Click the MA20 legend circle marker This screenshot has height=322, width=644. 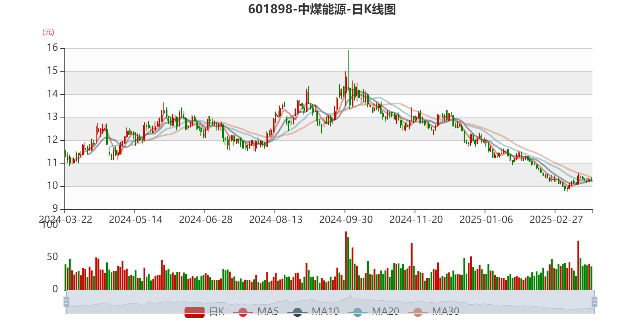tap(357, 312)
